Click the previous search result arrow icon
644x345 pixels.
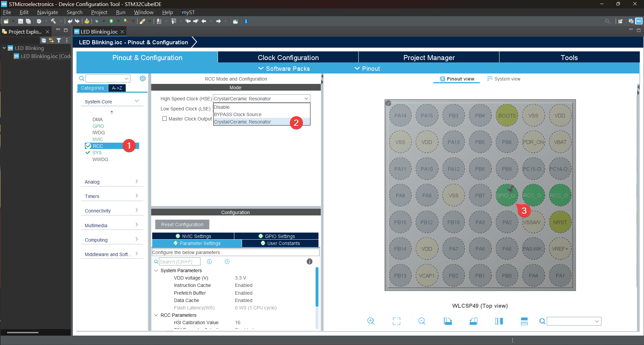pos(210,261)
